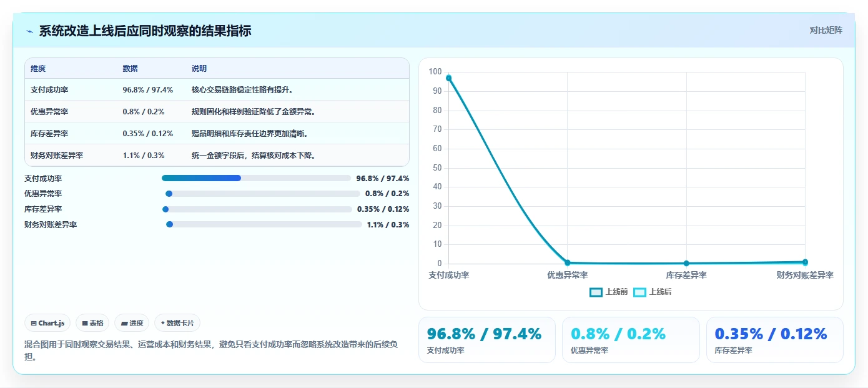Select the 进度 tag chip
868x388 pixels.
pos(132,323)
